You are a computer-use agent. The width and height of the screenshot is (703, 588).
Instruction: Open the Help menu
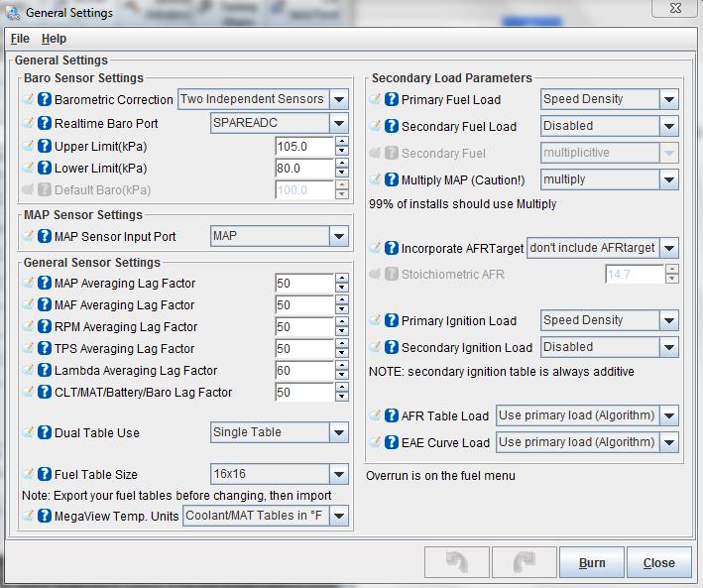[54, 39]
